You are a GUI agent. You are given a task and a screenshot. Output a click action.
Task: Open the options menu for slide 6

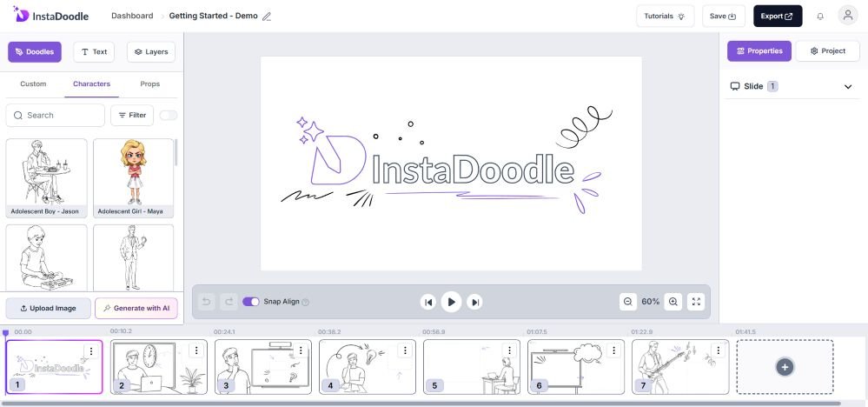pos(613,350)
